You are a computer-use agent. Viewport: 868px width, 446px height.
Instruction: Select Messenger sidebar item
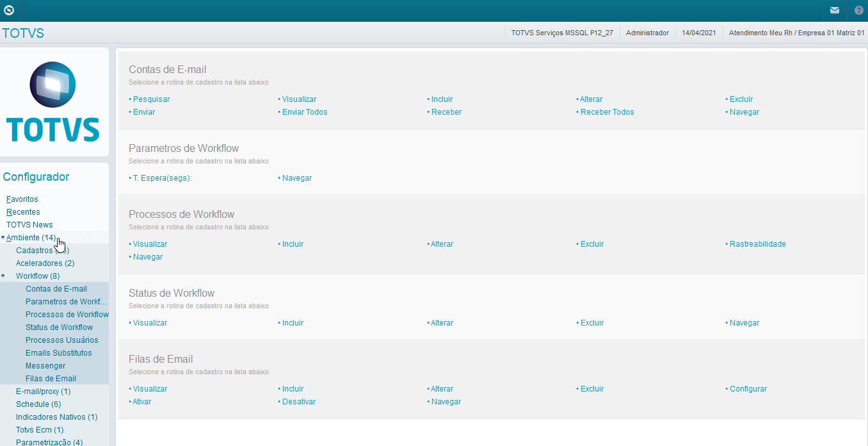(x=45, y=366)
